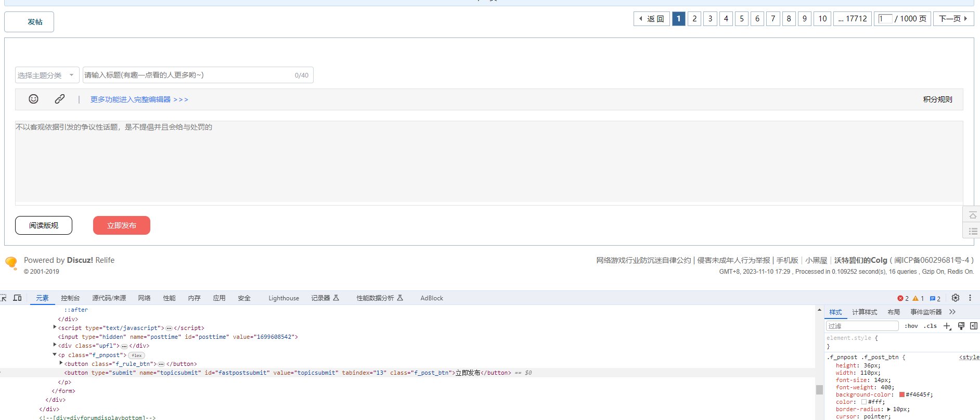980x420 pixels.
Task: Open the topic category dropdown
Action: pyautogui.click(x=47, y=75)
